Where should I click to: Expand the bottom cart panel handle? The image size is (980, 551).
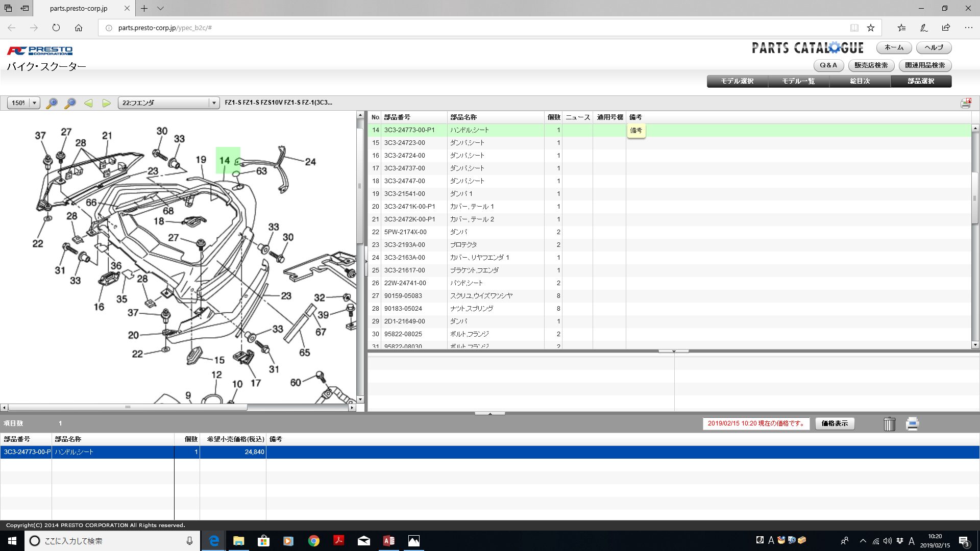[x=489, y=413]
